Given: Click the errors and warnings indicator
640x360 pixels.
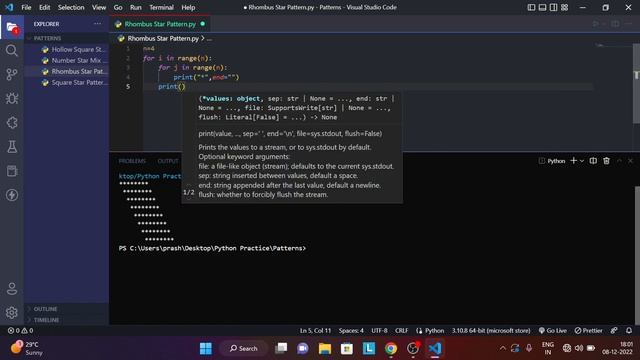Looking at the screenshot, I should click(20, 331).
